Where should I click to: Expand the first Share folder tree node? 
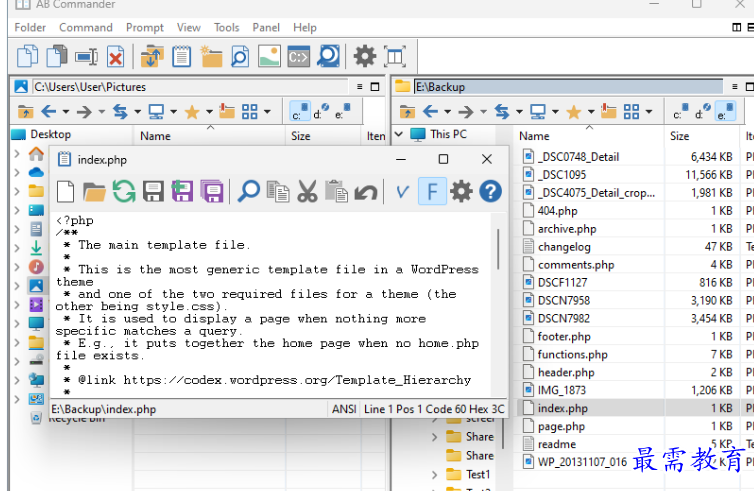[x=434, y=437]
